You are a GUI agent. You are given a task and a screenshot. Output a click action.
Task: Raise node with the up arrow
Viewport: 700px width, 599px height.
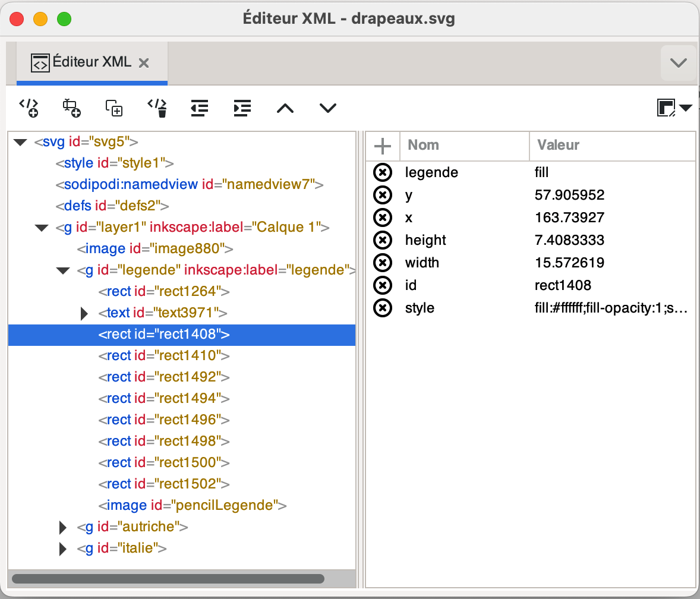click(285, 108)
